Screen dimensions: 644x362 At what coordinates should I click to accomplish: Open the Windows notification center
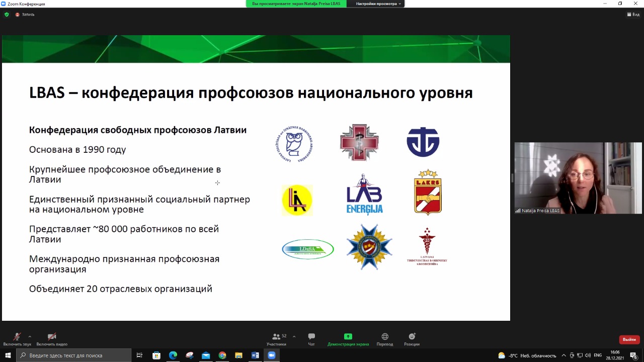(x=633, y=355)
